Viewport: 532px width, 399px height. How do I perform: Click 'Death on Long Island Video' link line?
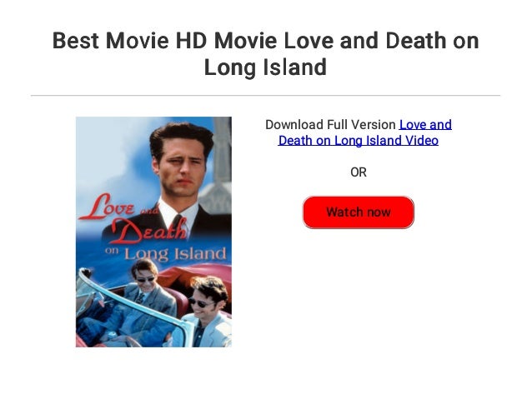pyautogui.click(x=358, y=141)
